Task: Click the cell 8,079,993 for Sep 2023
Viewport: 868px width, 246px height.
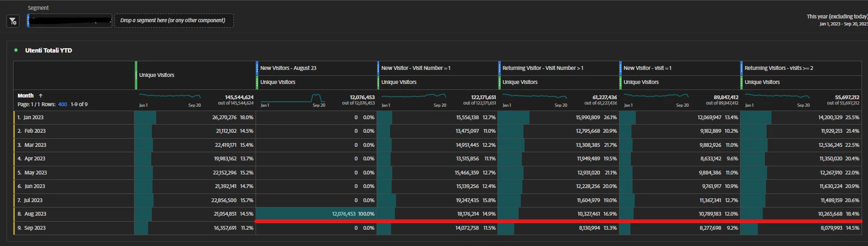Action: 801,228
